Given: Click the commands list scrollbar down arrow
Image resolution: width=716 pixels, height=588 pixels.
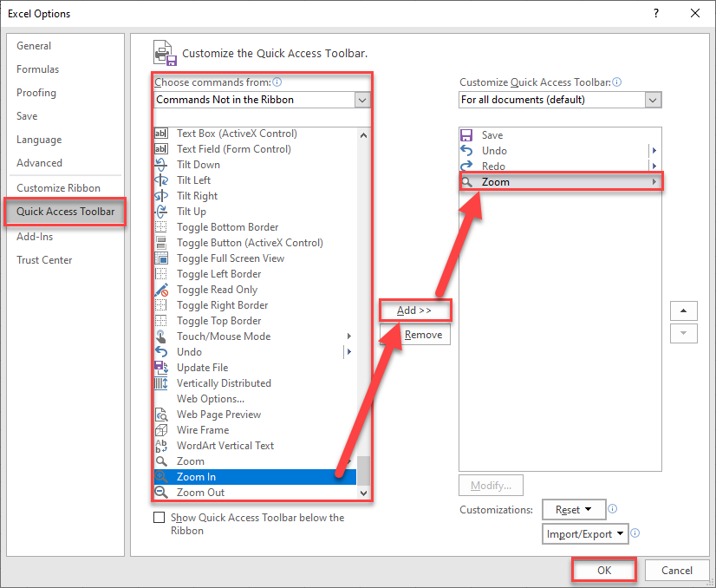Looking at the screenshot, I should (363, 493).
